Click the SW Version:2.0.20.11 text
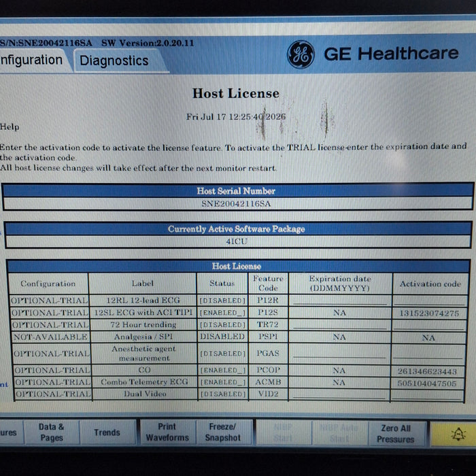 click(x=148, y=43)
